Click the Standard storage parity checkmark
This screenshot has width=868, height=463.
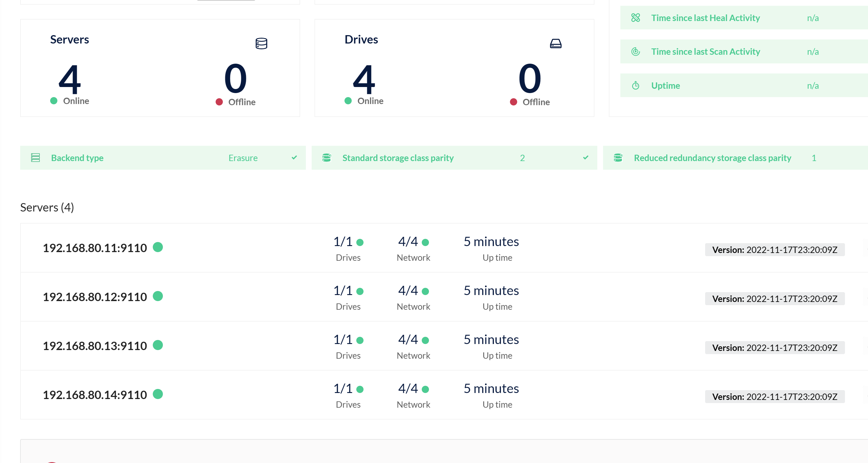(x=585, y=157)
